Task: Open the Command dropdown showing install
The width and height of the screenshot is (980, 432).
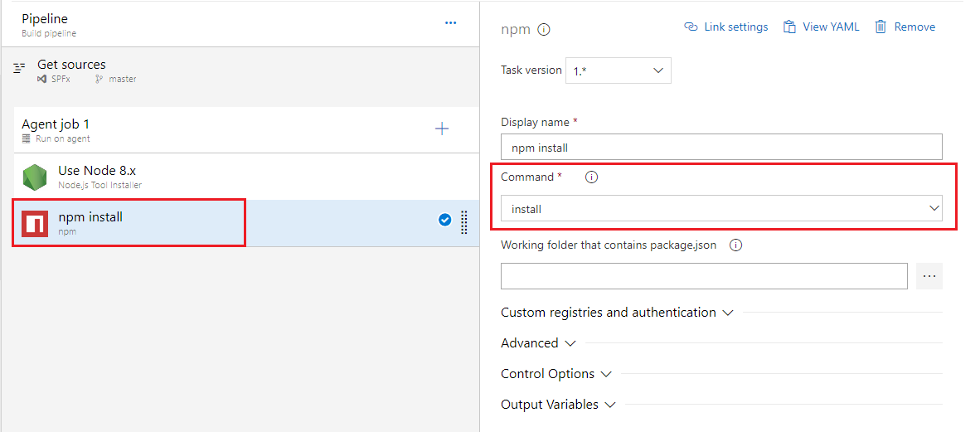Action: 721,209
